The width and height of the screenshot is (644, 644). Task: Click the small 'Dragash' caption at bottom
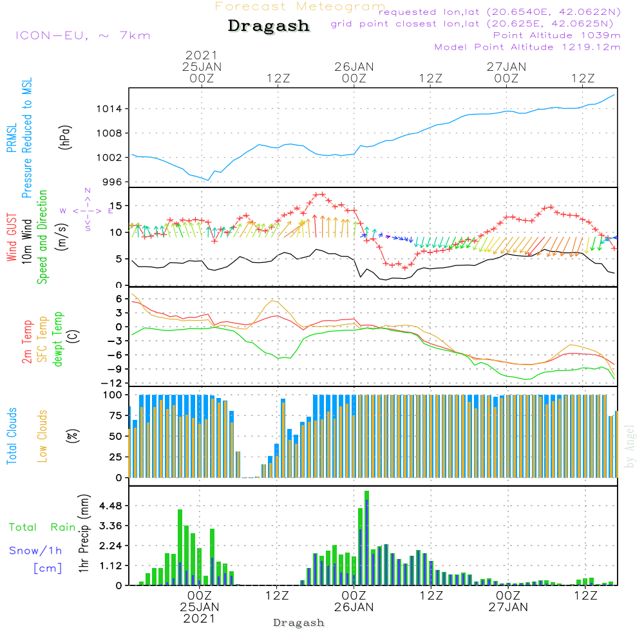[x=299, y=623]
